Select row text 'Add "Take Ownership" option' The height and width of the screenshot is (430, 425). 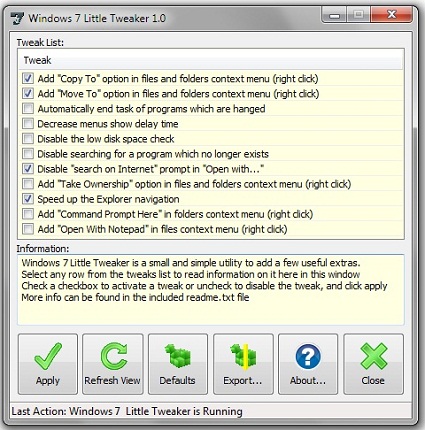tap(194, 184)
